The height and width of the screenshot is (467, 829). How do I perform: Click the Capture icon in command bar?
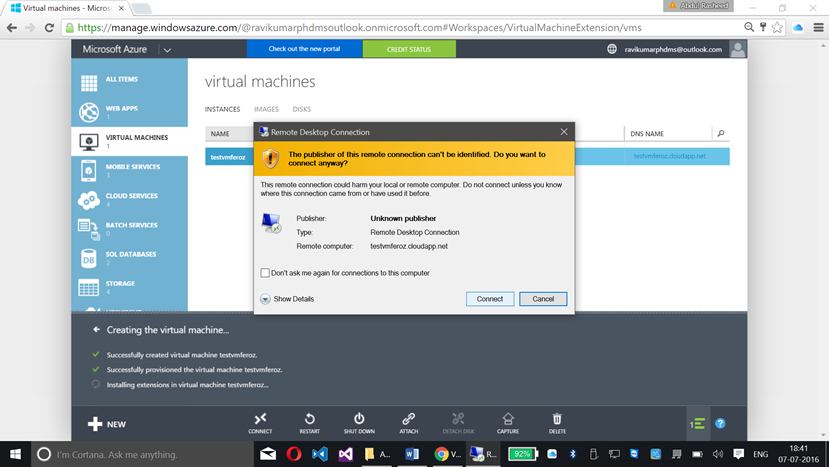(x=508, y=419)
